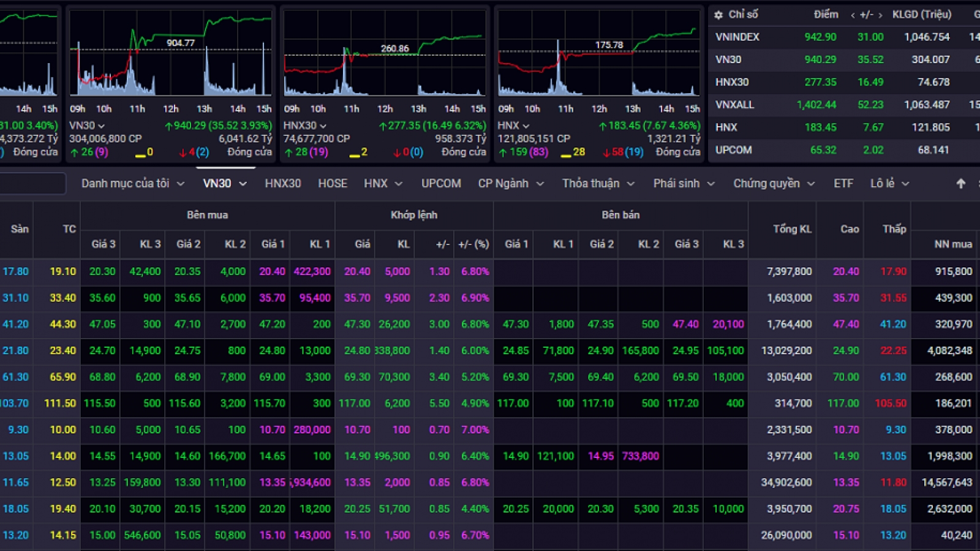Click reference price 111.50 cell

click(60, 403)
